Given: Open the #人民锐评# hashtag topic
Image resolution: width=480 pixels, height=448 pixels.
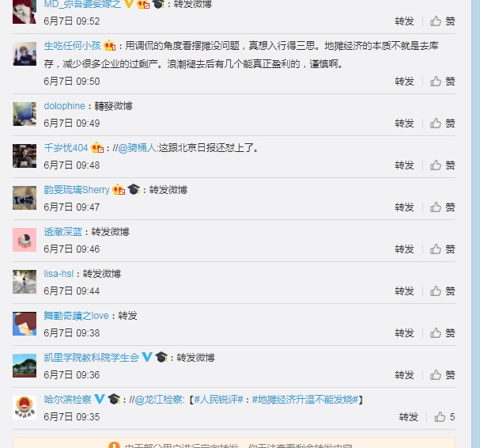Looking at the screenshot, I should (x=218, y=400).
